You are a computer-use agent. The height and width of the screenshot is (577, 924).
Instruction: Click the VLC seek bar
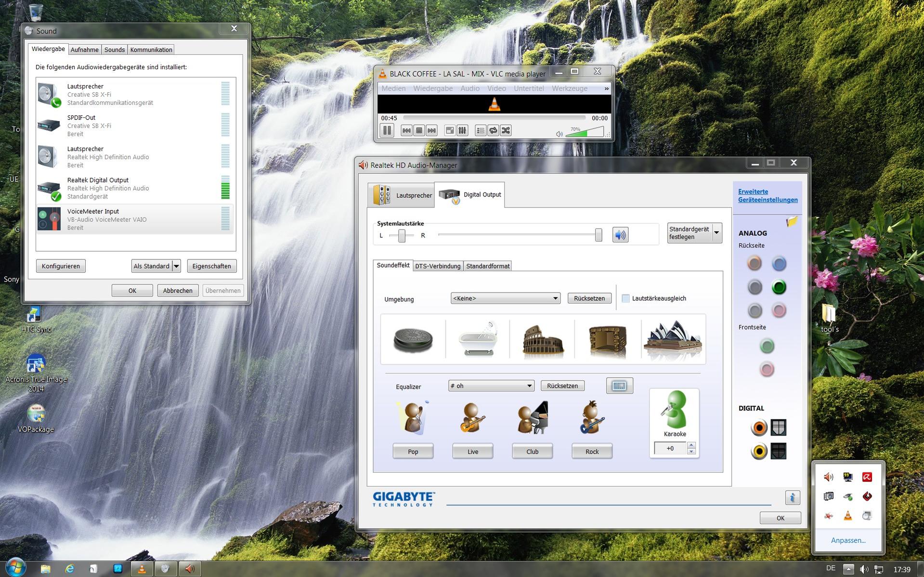point(494,117)
